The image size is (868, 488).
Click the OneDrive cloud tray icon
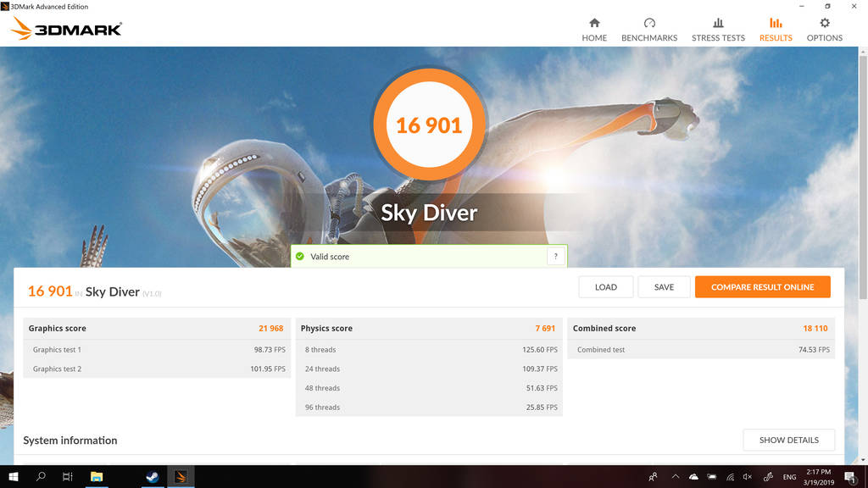(693, 477)
